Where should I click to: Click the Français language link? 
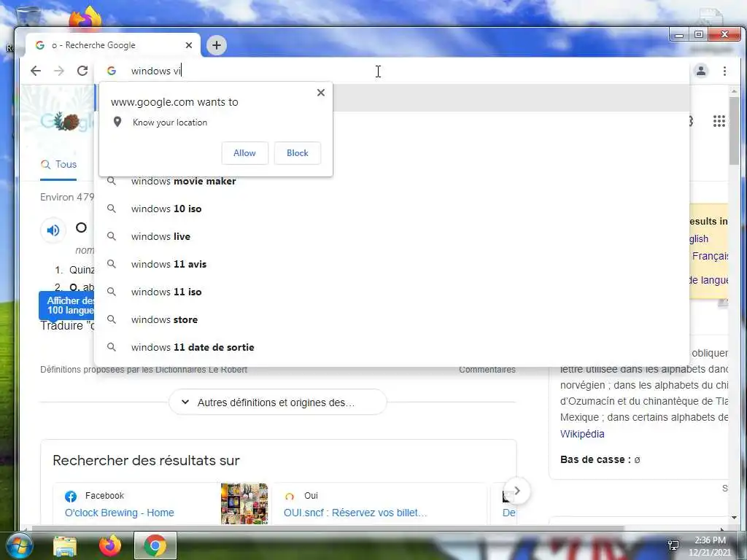[x=710, y=256]
